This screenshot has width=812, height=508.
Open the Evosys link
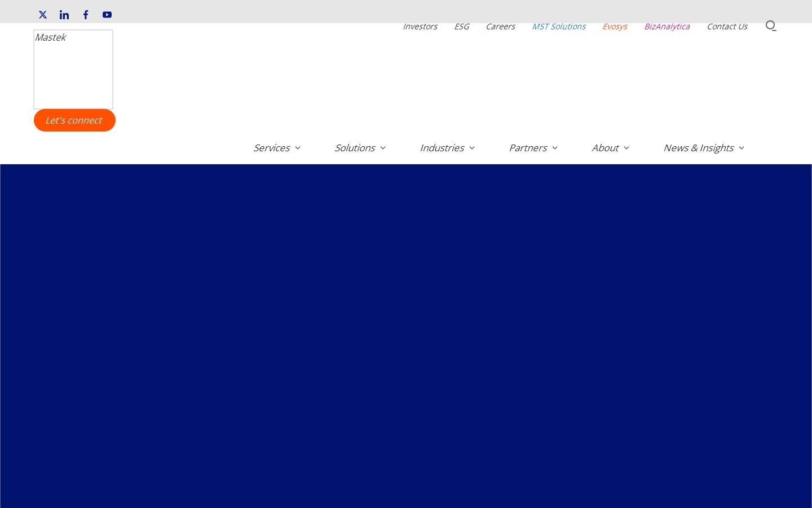point(615,26)
